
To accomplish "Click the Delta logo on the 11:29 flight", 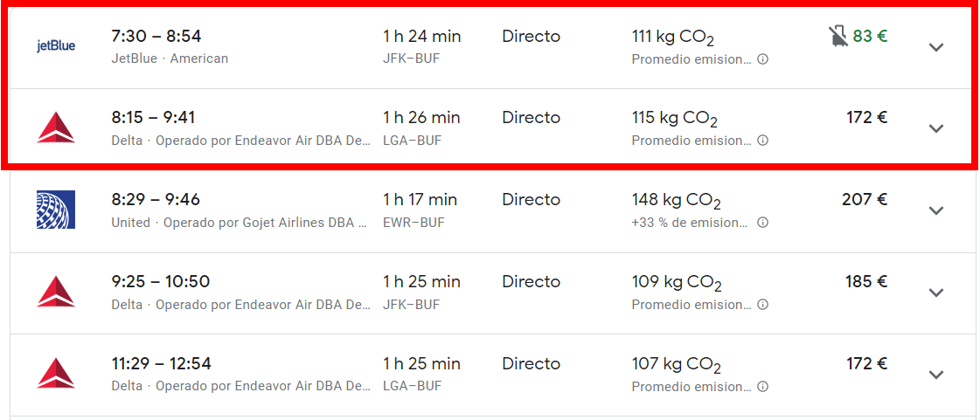I will point(56,374).
